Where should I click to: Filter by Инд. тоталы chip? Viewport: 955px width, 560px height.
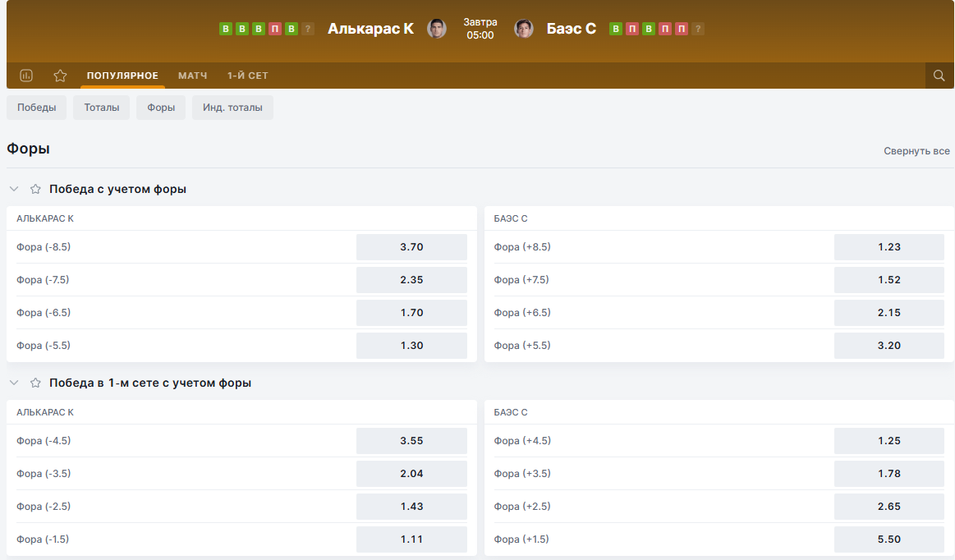[232, 108]
